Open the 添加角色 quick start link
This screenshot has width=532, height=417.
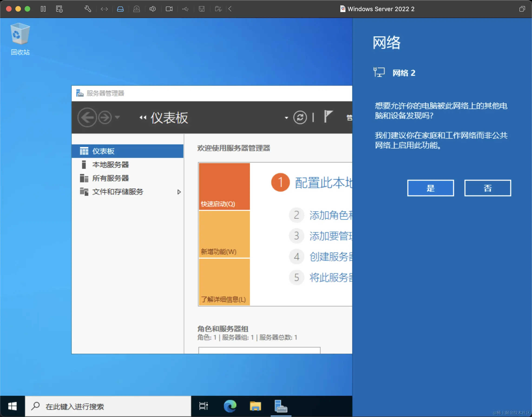(330, 215)
